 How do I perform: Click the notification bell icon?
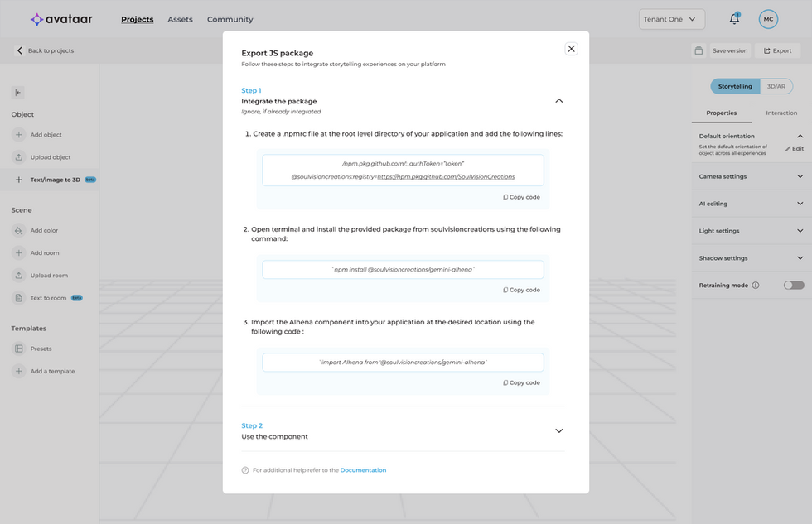734,19
